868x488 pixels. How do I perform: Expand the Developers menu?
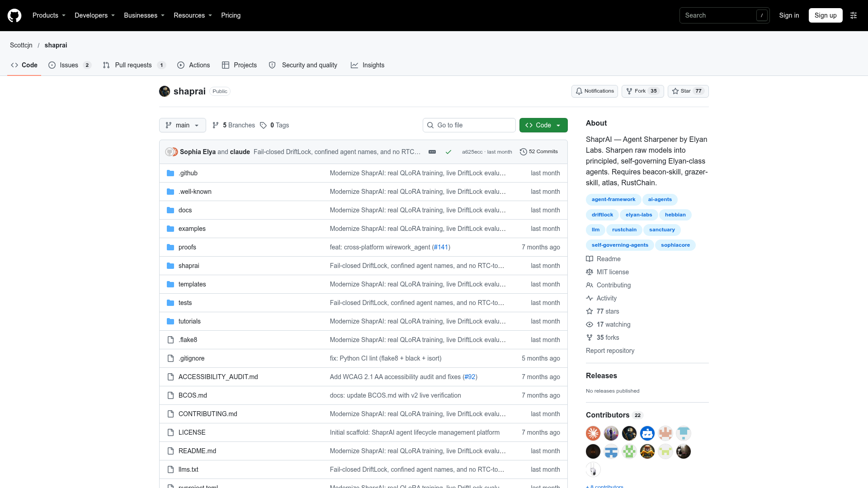click(x=94, y=15)
